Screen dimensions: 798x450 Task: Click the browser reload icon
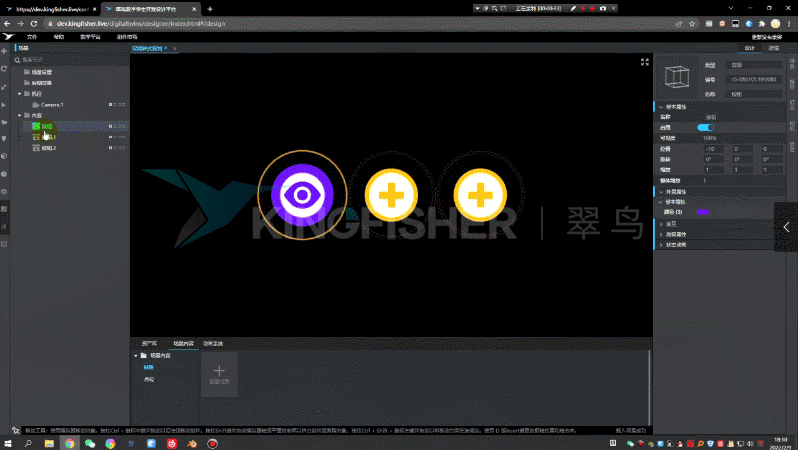pyautogui.click(x=34, y=23)
